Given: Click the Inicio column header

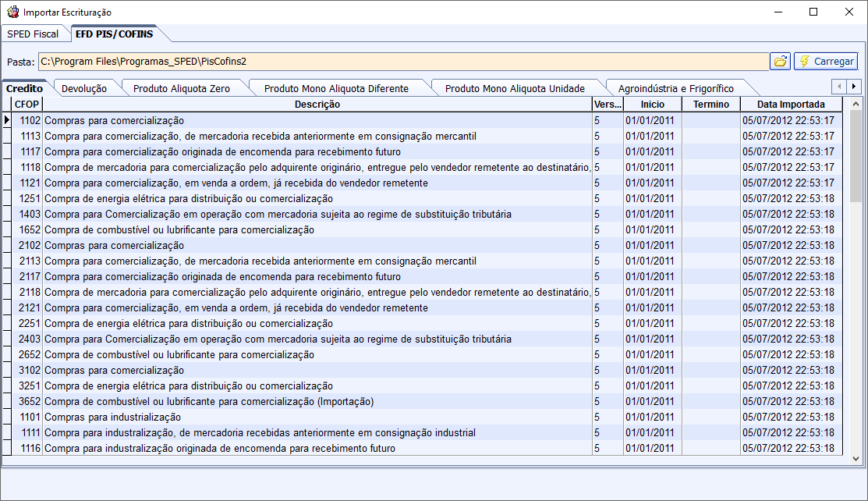Looking at the screenshot, I should point(653,105).
